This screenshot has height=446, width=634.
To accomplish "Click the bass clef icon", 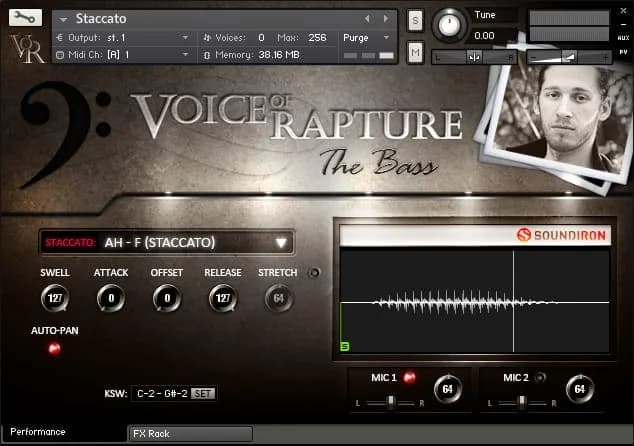I will click(65, 133).
